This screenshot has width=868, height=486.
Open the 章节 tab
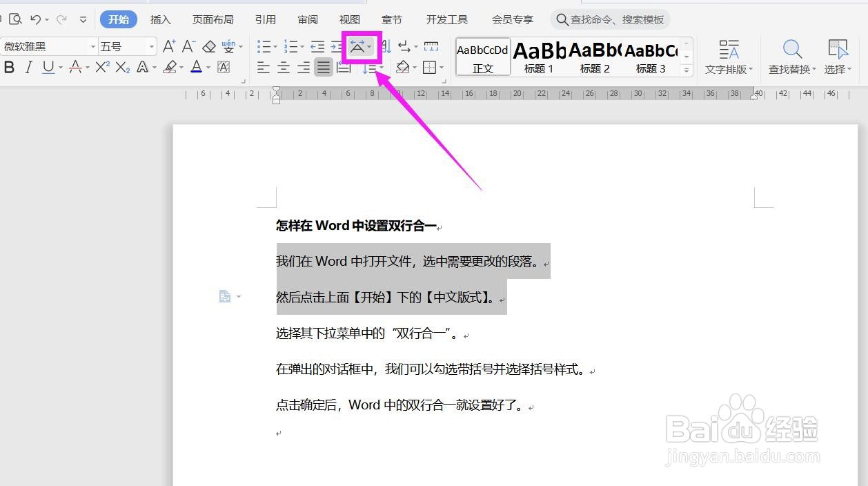click(391, 19)
